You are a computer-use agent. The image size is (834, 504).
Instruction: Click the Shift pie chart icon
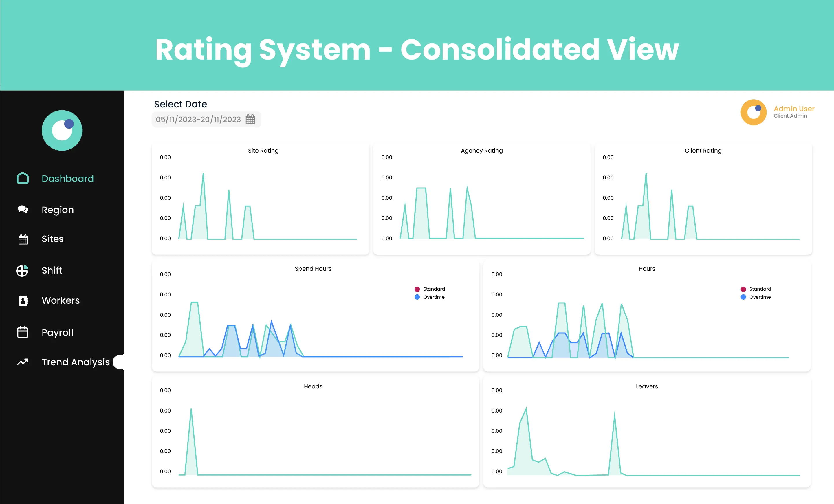point(22,270)
